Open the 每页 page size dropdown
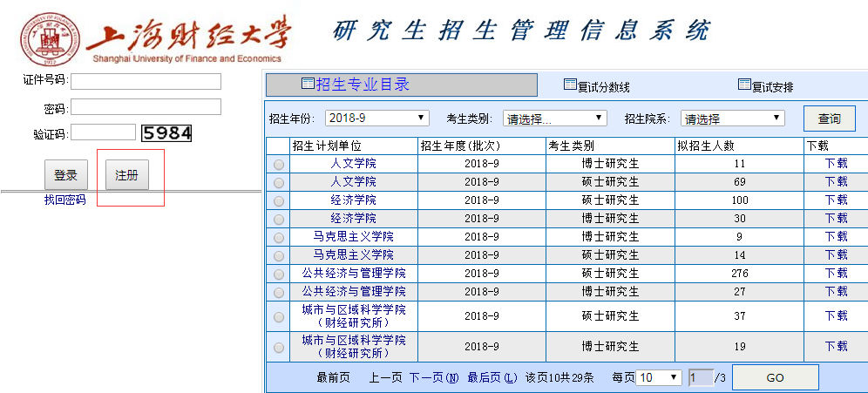 pyautogui.click(x=658, y=377)
